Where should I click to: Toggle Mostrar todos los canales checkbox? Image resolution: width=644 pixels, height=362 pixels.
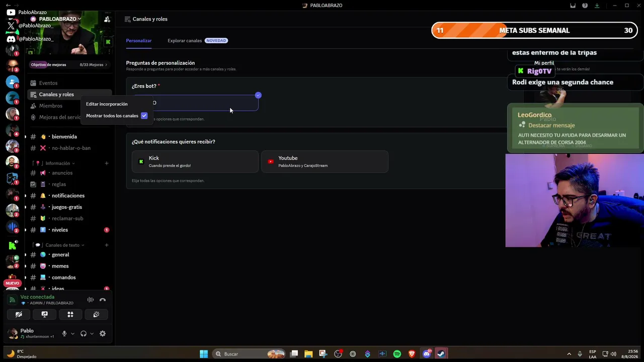click(x=144, y=116)
